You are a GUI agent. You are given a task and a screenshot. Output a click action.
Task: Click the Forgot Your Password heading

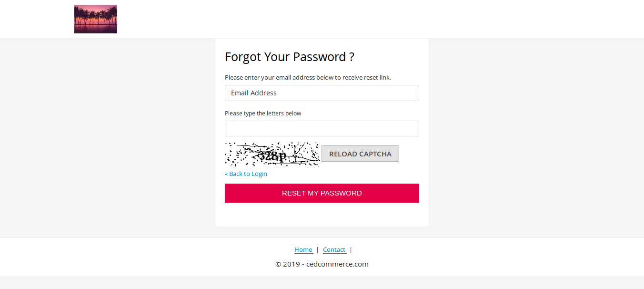coord(290,57)
